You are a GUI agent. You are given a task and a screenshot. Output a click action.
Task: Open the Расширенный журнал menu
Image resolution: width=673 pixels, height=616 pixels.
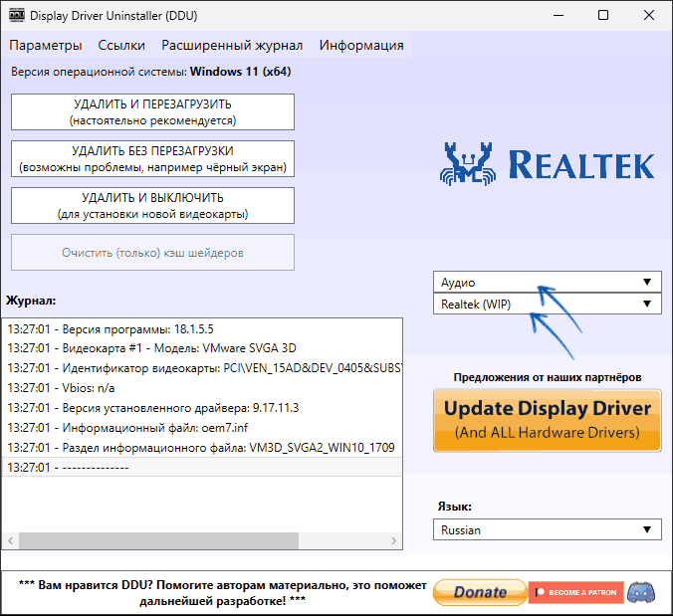point(232,45)
